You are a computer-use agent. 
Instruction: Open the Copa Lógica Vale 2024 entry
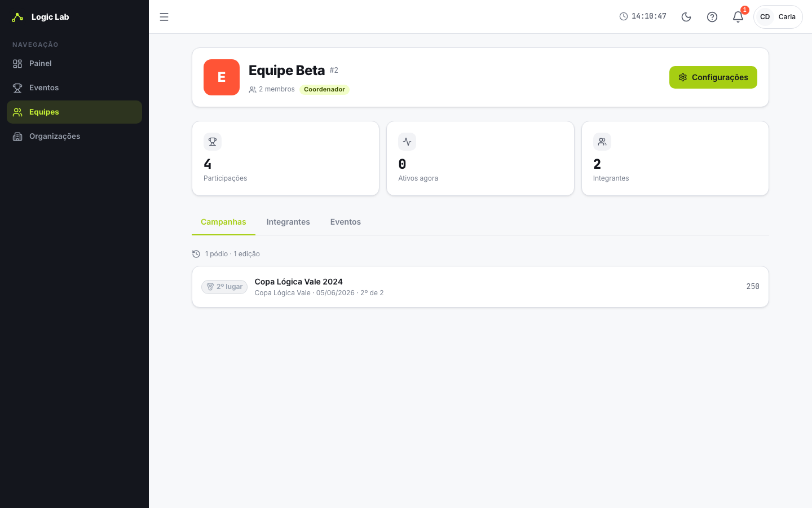tap(480, 287)
